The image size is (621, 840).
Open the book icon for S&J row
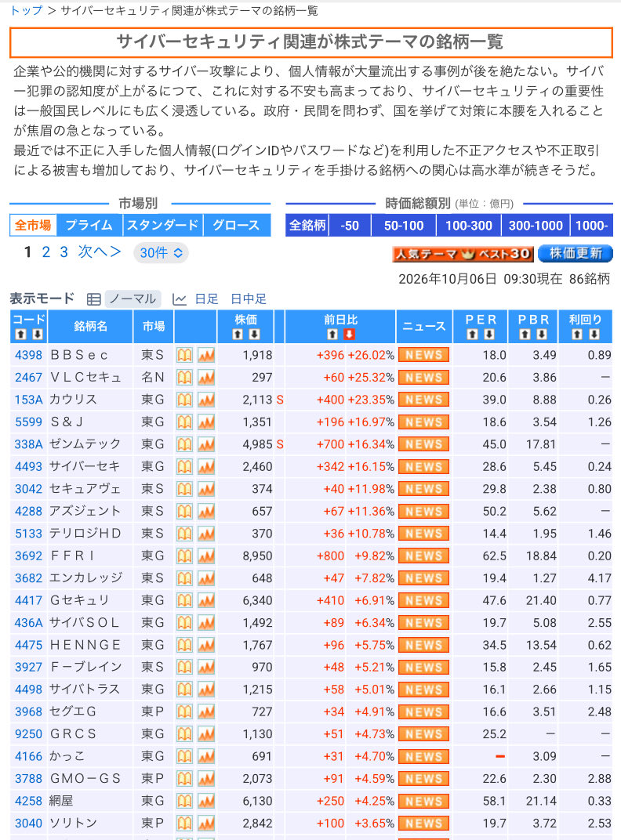(184, 422)
